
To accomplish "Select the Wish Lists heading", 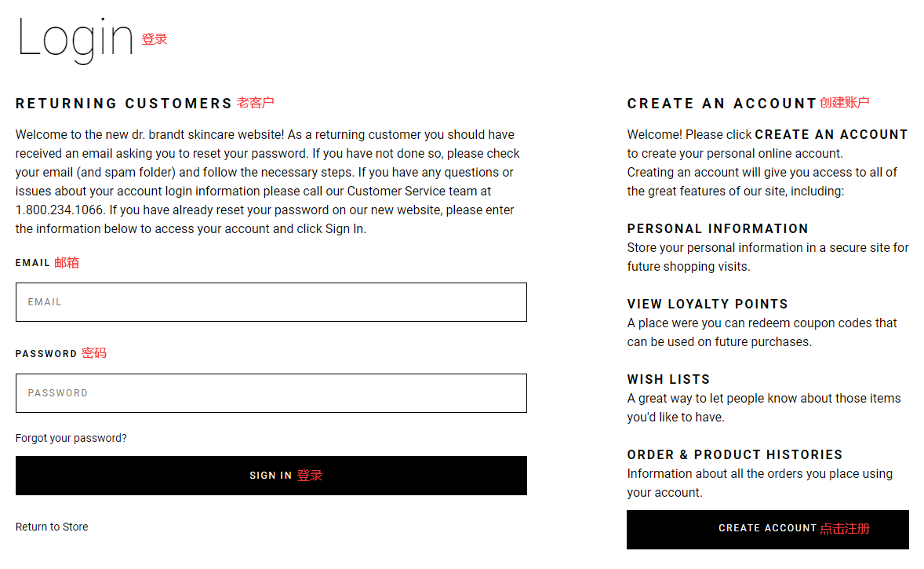I will click(x=668, y=379).
